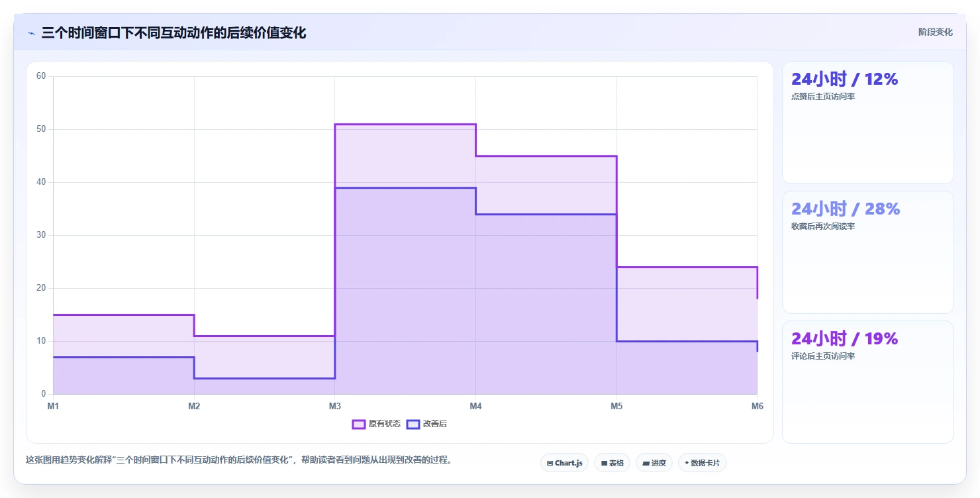Open the 24小时 / 28% data card
The image size is (980, 498).
click(867, 252)
